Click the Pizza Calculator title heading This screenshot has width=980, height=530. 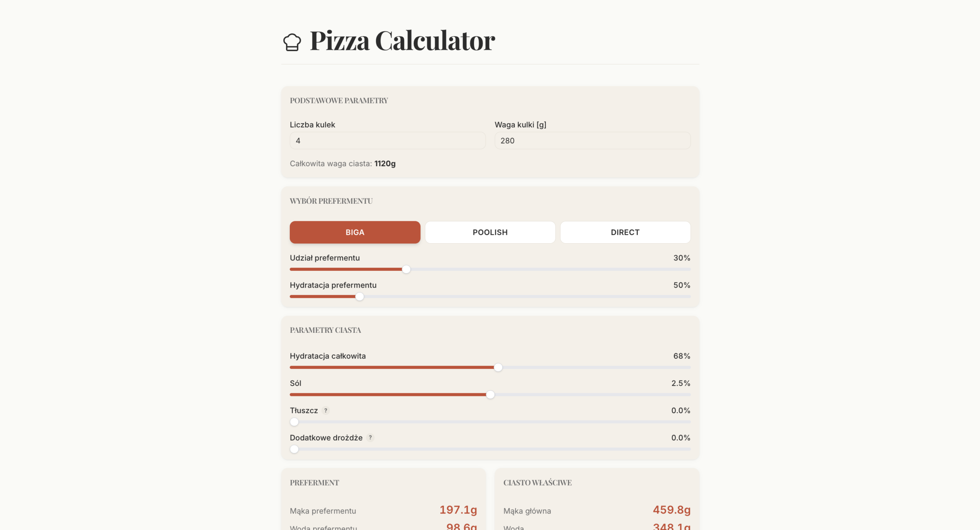coord(402,41)
